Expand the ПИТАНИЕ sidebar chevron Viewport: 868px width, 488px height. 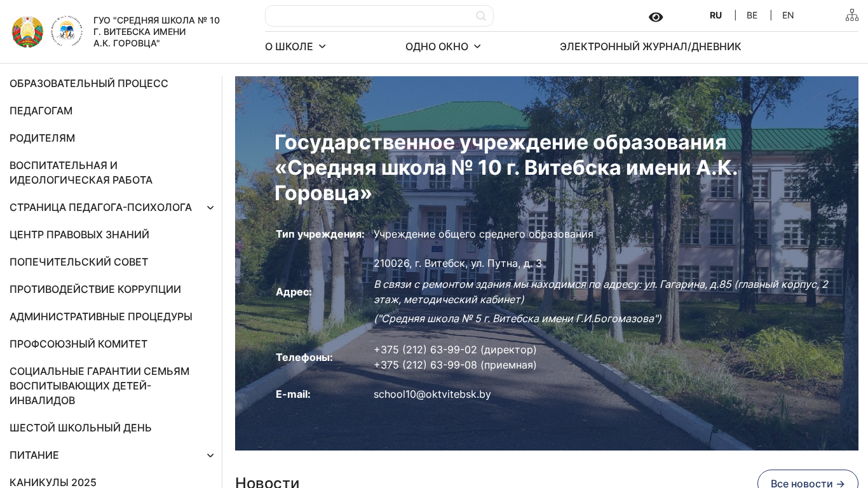pos(210,456)
